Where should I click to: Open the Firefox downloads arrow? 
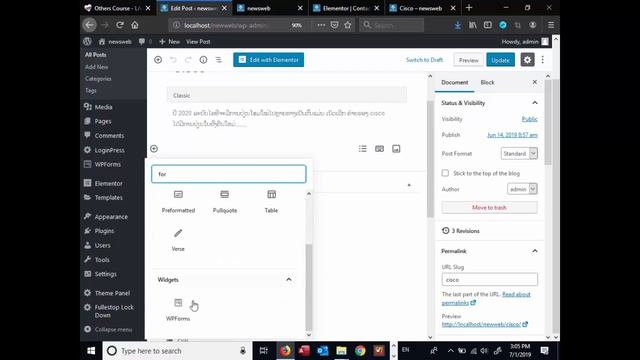(458, 25)
